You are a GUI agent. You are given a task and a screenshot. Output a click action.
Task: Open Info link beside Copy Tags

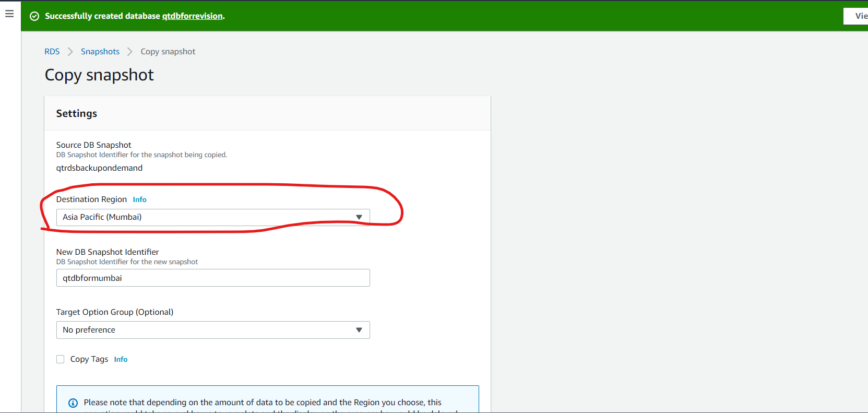(x=121, y=359)
